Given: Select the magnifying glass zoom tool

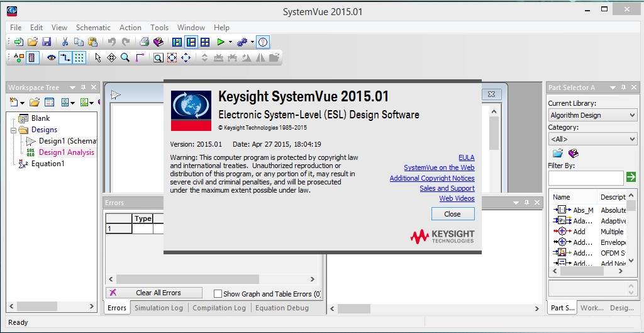Looking at the screenshot, I should [125, 57].
